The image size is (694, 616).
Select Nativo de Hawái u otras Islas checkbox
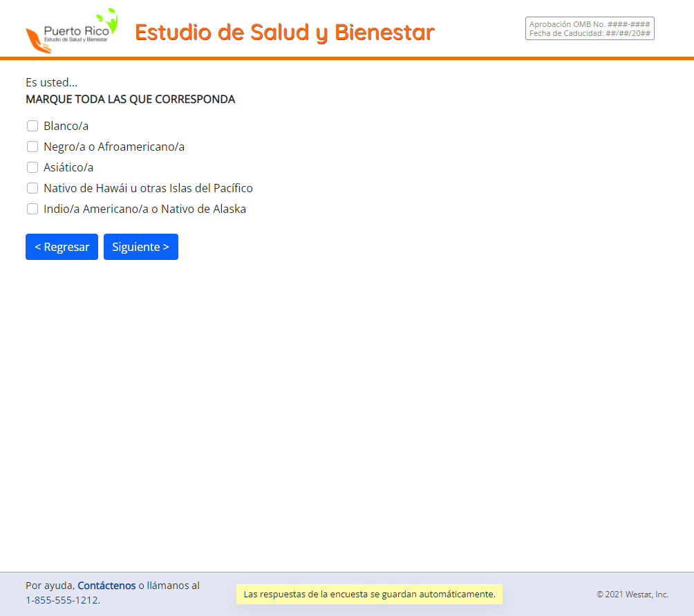pyautogui.click(x=32, y=188)
